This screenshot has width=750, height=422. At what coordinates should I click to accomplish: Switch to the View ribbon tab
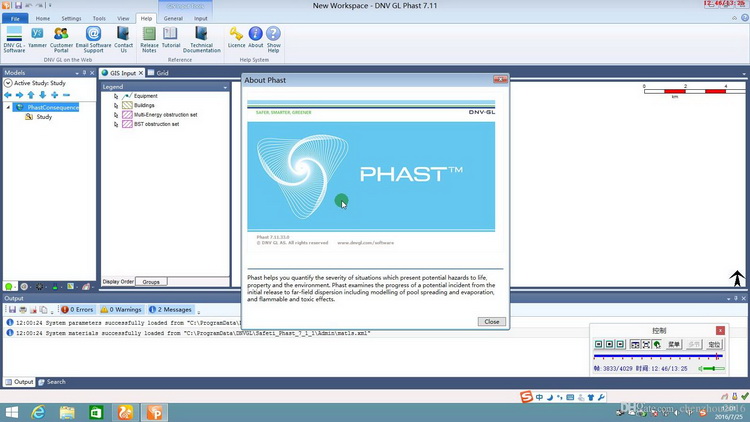coord(123,19)
